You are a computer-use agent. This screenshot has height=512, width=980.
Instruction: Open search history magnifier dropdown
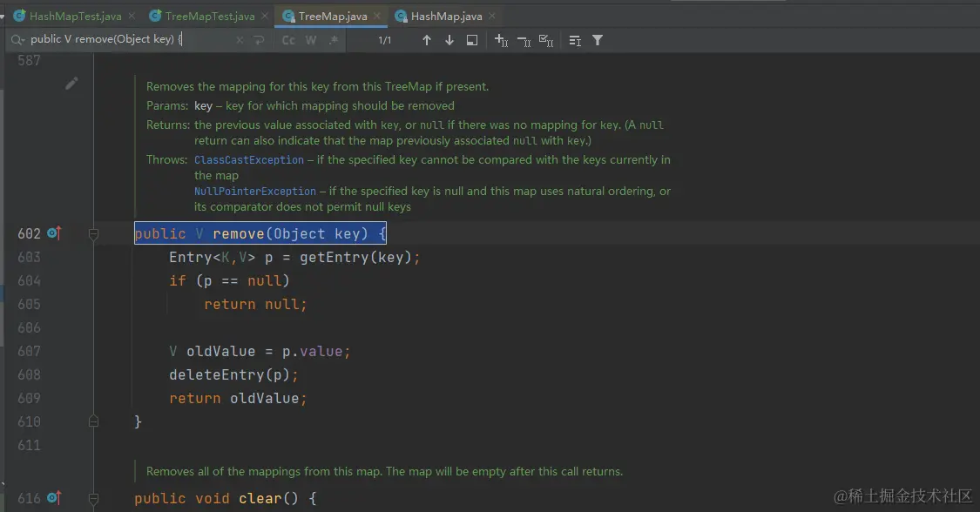pyautogui.click(x=17, y=40)
